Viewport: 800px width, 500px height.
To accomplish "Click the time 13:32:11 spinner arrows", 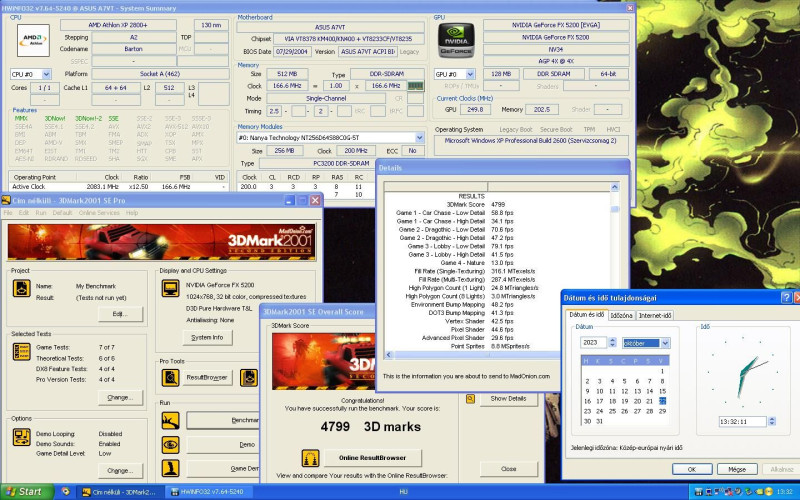I will click(771, 421).
